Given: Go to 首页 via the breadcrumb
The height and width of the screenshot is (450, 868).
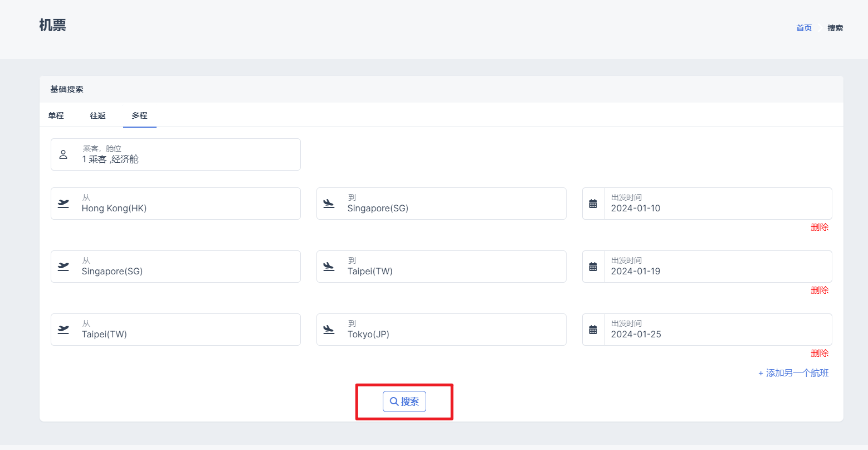Looking at the screenshot, I should [803, 28].
